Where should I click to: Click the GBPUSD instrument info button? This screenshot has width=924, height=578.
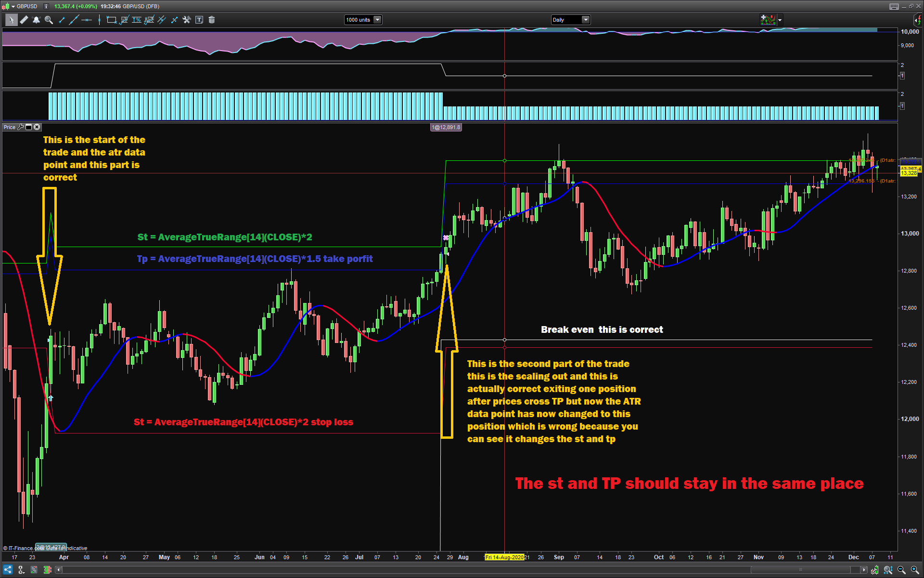pos(46,6)
